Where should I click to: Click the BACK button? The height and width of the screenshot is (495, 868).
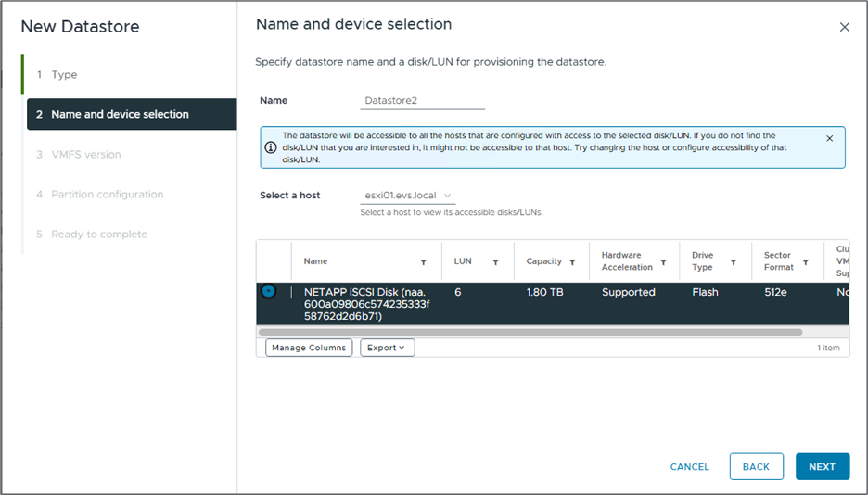[x=756, y=467]
